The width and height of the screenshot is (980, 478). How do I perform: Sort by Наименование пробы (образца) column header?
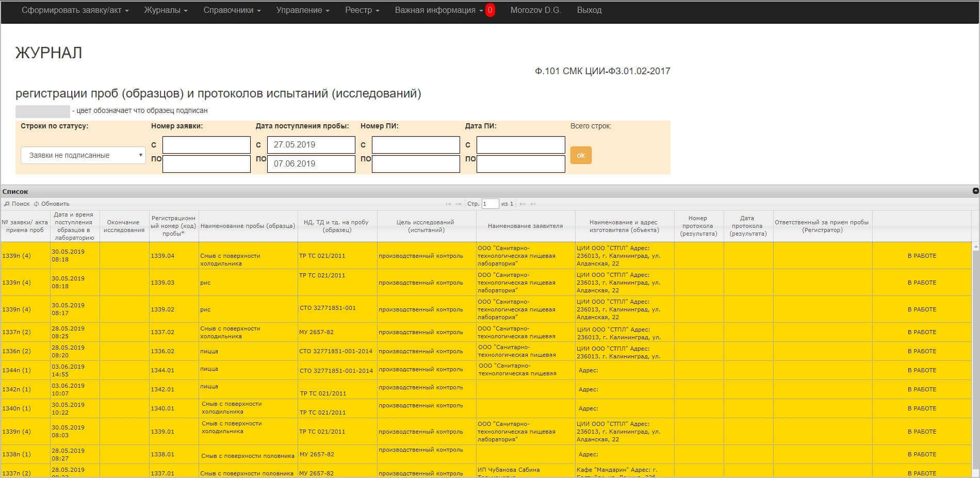(x=248, y=226)
